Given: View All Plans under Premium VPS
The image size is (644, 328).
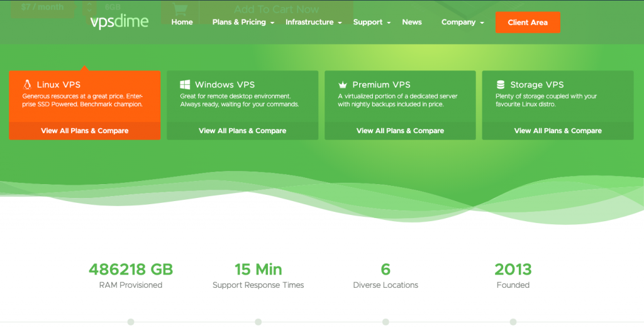Looking at the screenshot, I should [x=400, y=131].
